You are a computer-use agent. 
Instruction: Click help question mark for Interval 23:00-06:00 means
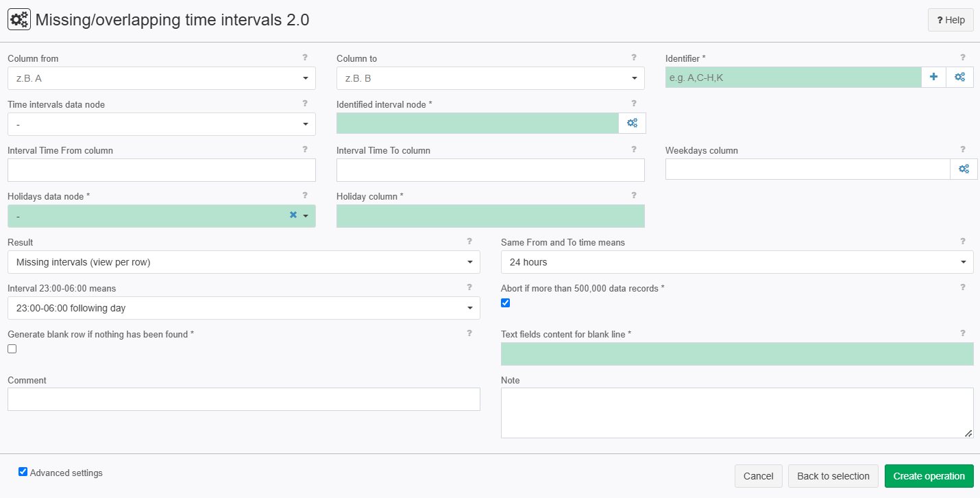pos(469,287)
